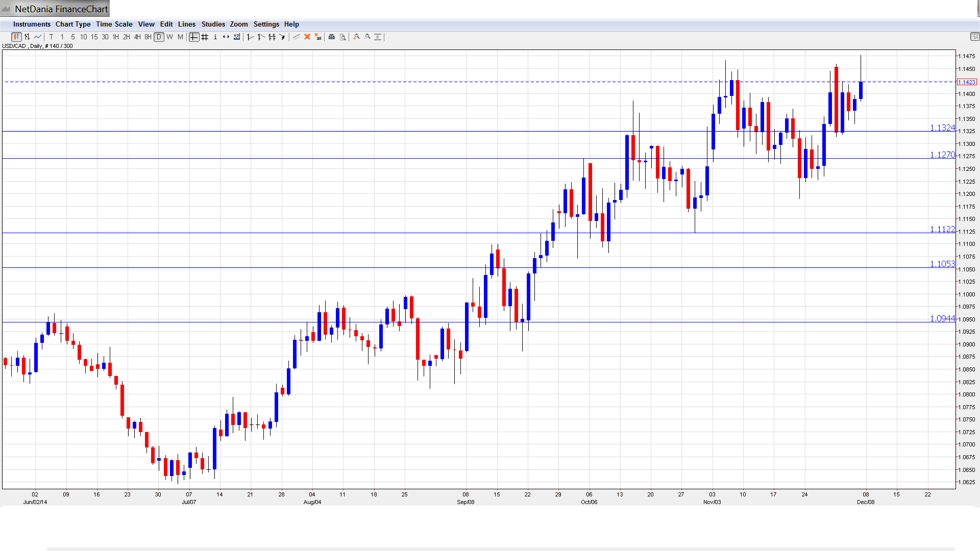Click the print chart icon
This screenshot has height=551, width=980.
point(332,37)
